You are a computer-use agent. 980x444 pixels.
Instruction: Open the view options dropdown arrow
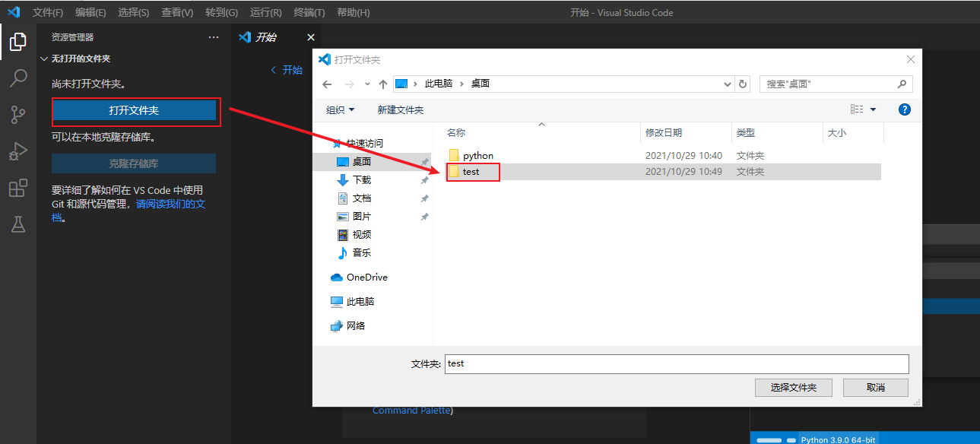[x=873, y=109]
